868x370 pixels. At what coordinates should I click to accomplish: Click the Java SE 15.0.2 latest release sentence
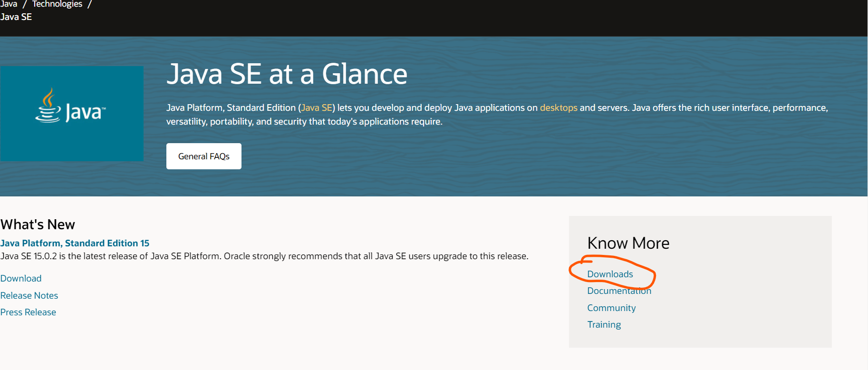pos(264,256)
